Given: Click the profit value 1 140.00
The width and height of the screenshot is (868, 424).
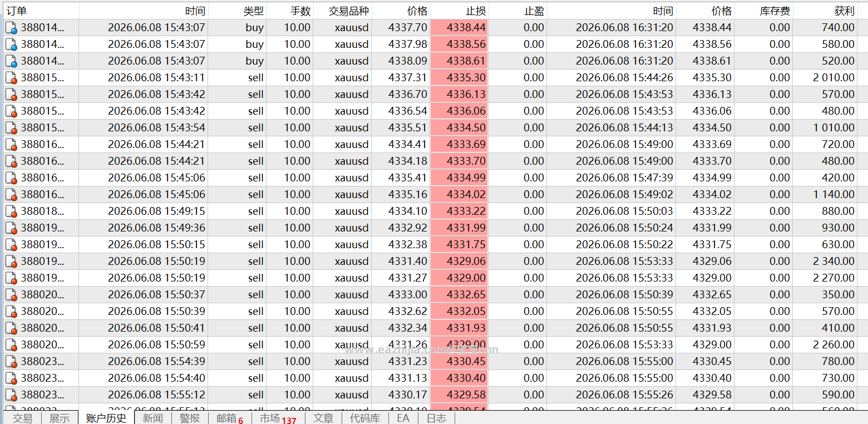Looking at the screenshot, I should point(834,194).
